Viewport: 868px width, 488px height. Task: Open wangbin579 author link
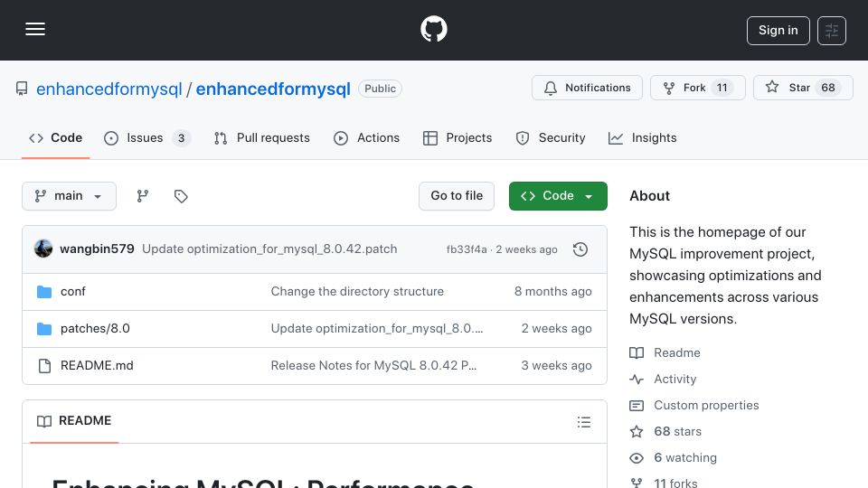coord(97,249)
